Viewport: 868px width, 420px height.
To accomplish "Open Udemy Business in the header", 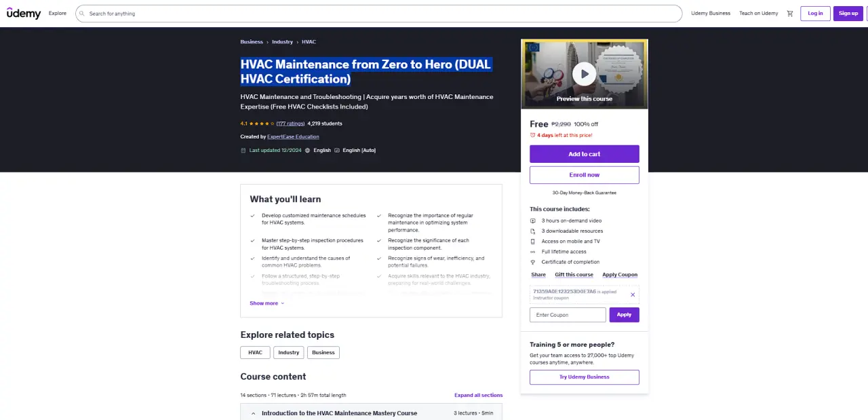I will tap(711, 14).
